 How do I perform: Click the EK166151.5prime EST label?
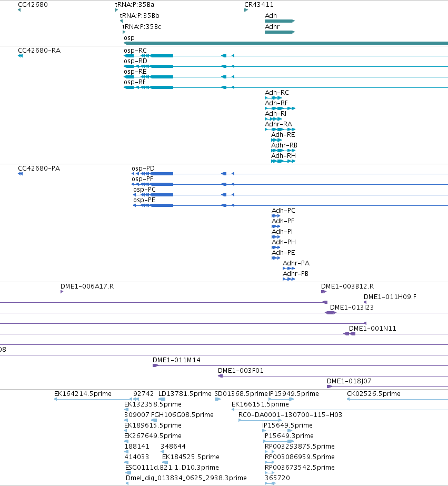(260, 404)
